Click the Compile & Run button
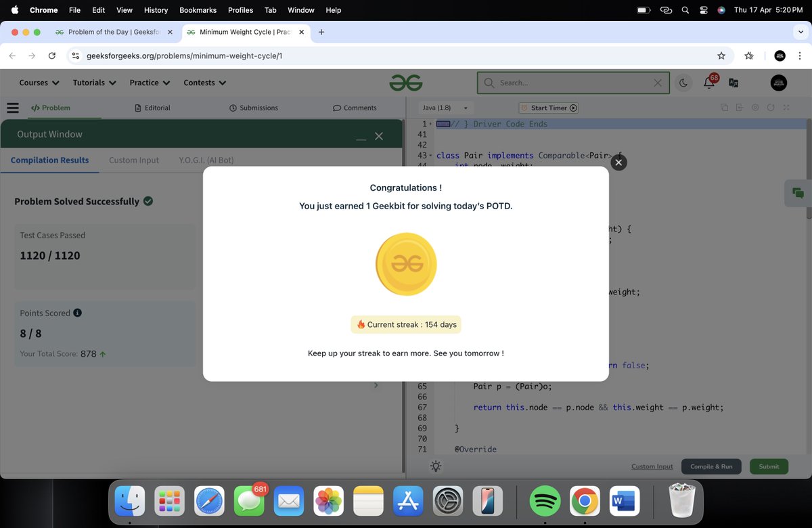The height and width of the screenshot is (528, 812). 711,466
